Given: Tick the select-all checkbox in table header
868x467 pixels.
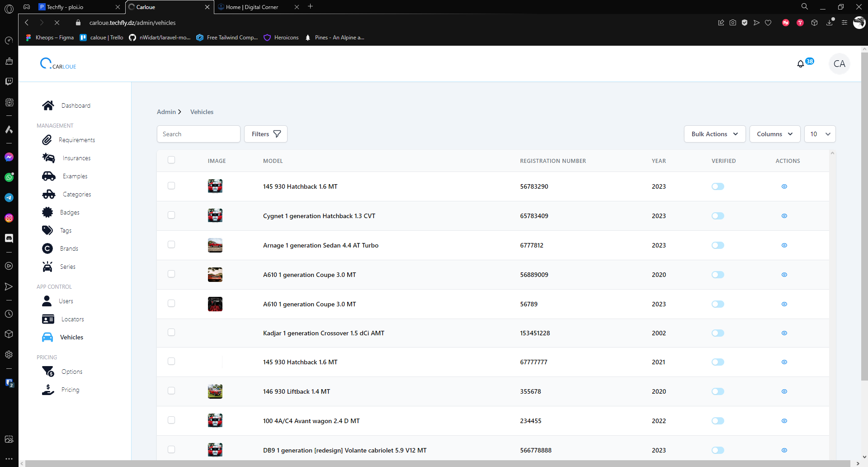Looking at the screenshot, I should click(x=171, y=160).
